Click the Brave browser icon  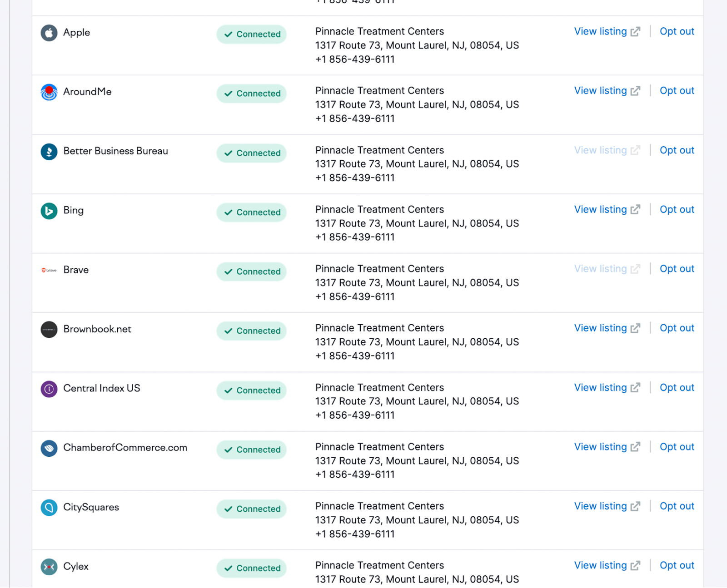tap(49, 270)
